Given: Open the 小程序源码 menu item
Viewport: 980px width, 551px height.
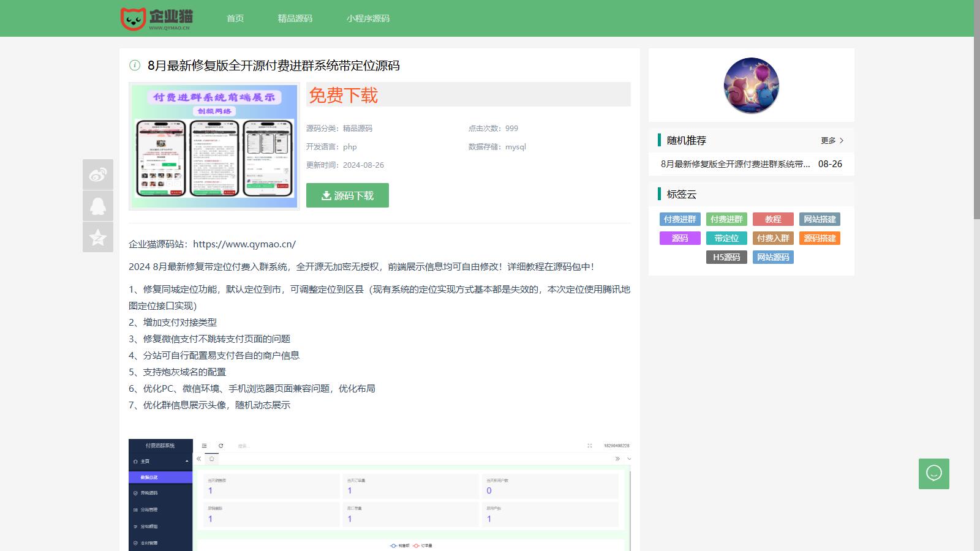Looking at the screenshot, I should 367,18.
